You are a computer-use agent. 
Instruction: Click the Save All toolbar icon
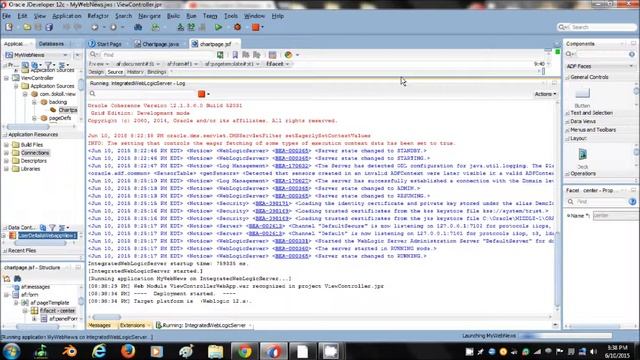click(x=49, y=27)
